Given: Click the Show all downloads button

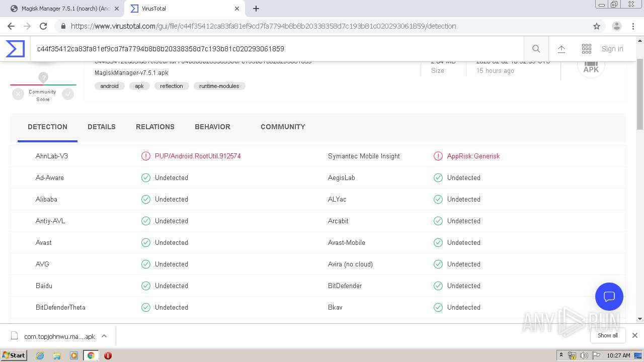Looking at the screenshot, I should pos(608,335).
